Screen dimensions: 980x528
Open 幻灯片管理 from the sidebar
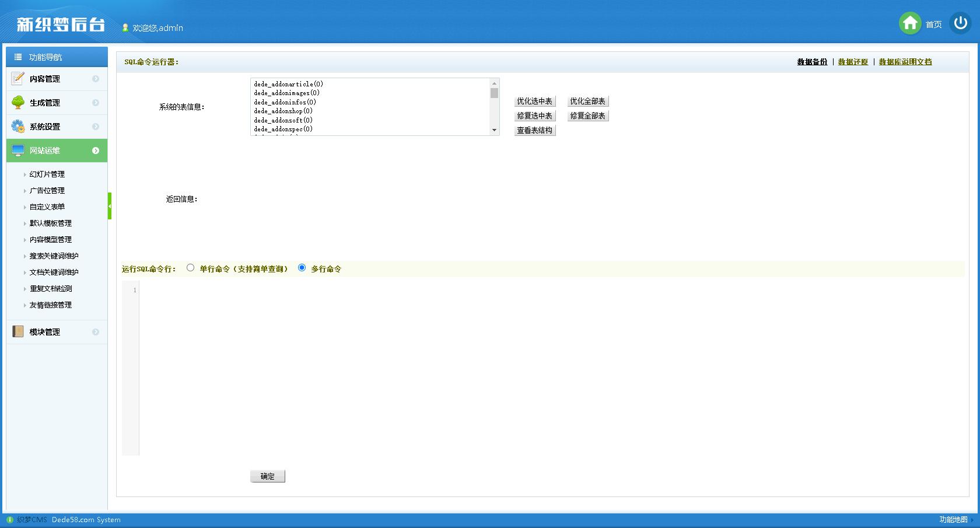coord(47,173)
